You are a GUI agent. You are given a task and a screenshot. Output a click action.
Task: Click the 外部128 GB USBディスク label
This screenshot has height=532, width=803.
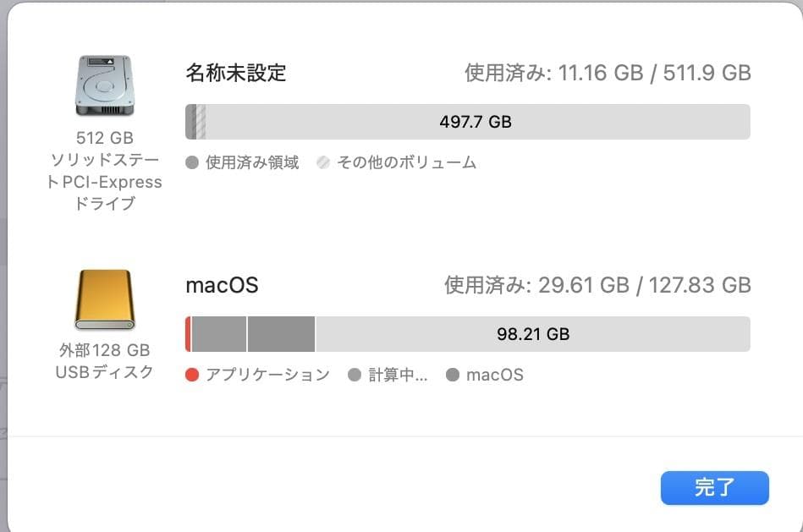coord(105,358)
